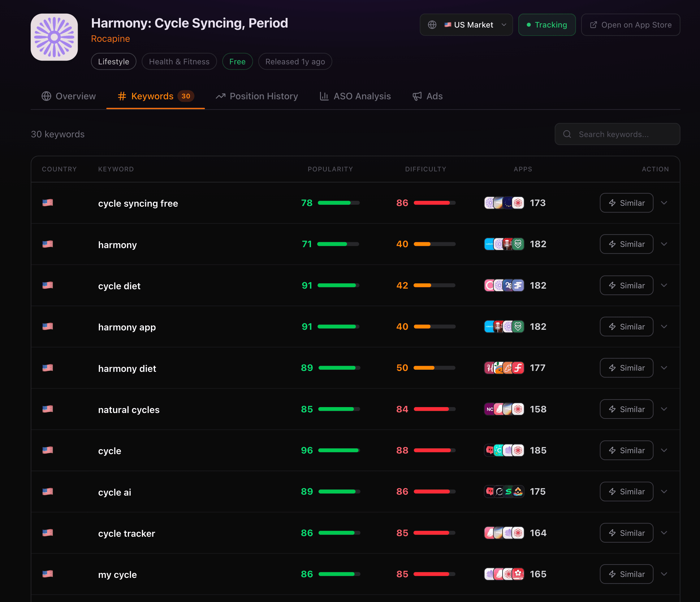Open the US Market dropdown
Image resolution: width=700 pixels, height=602 pixels.
(466, 25)
